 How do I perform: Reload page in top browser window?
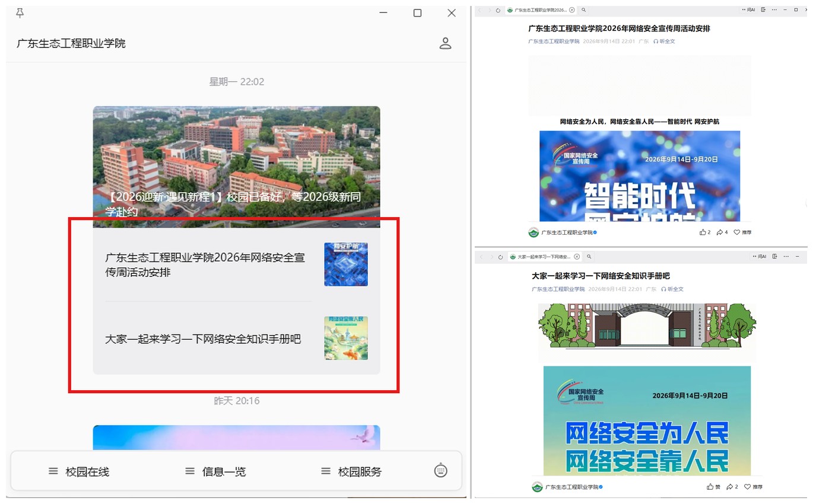pos(498,10)
